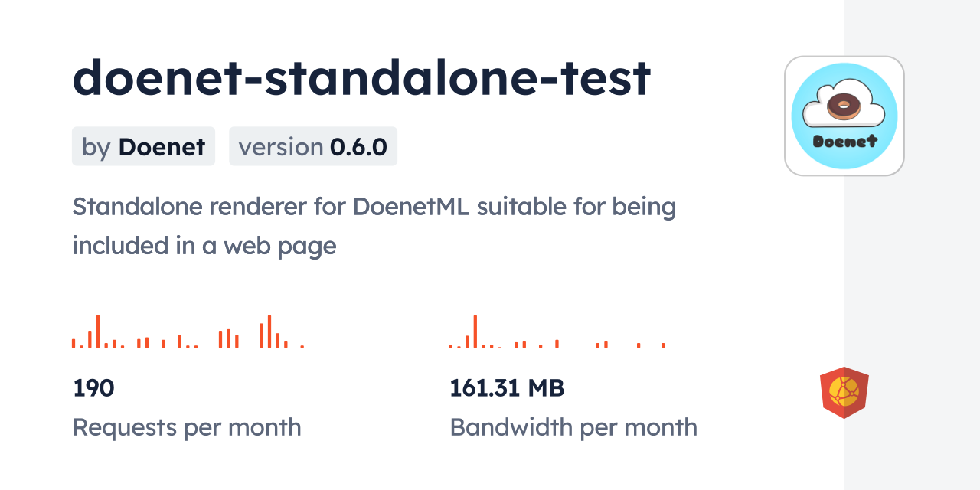
Task: Click the "Bandwidth per month" label
Action: 573,427
